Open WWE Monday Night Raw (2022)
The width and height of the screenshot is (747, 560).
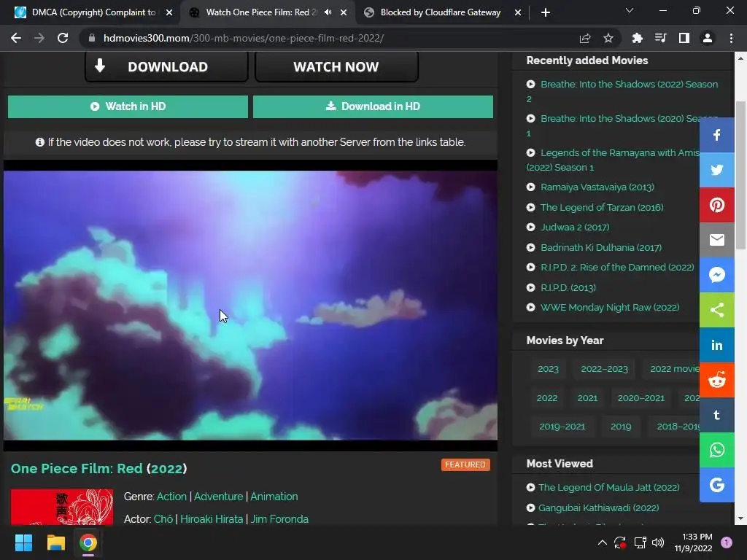tap(610, 308)
